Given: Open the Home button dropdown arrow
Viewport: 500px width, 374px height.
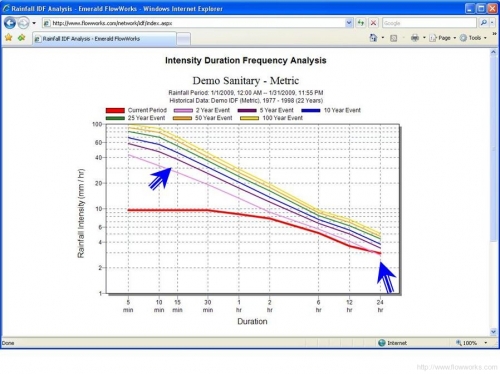Looking at the screenshot, I should pyautogui.click(x=383, y=38).
